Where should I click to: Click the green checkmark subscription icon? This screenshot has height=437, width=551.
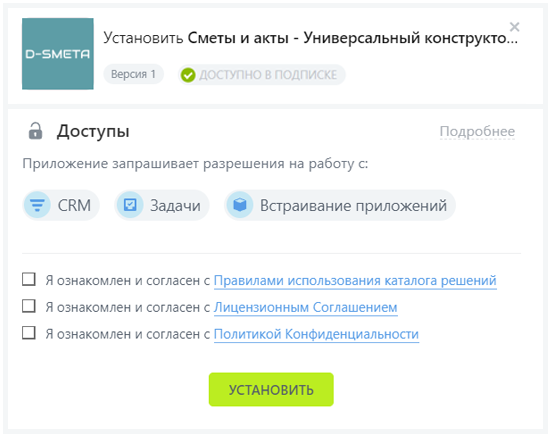(188, 75)
